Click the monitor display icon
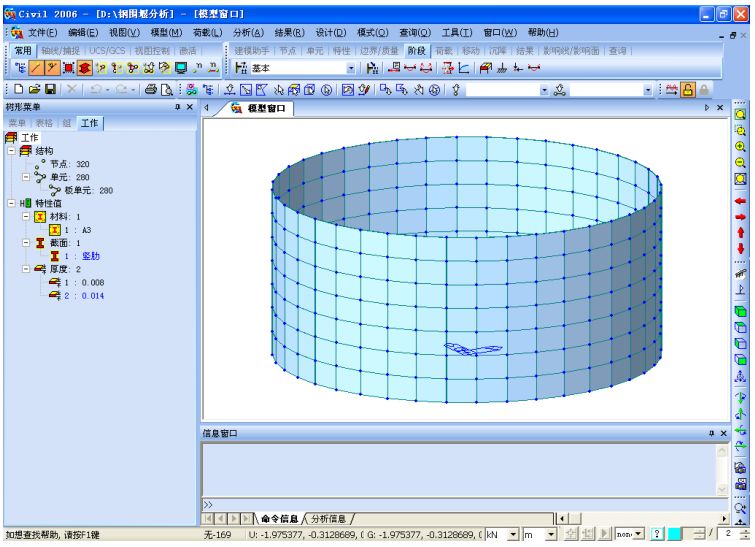 [x=181, y=68]
